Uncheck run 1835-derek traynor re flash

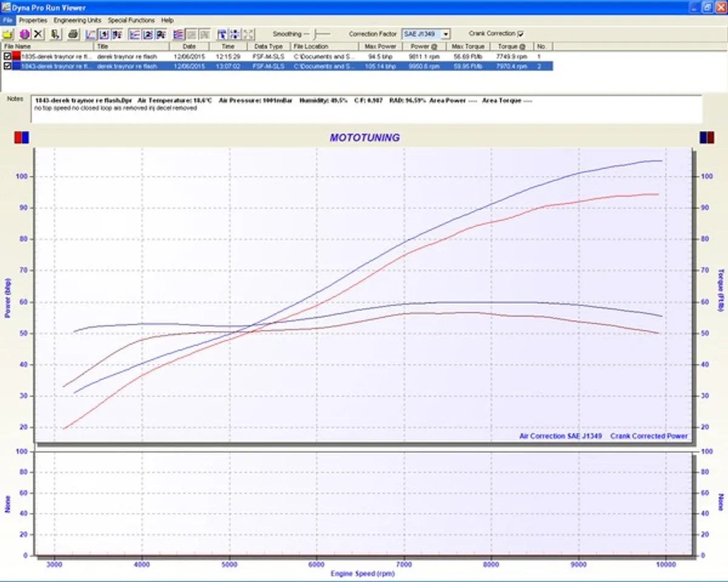coord(6,55)
